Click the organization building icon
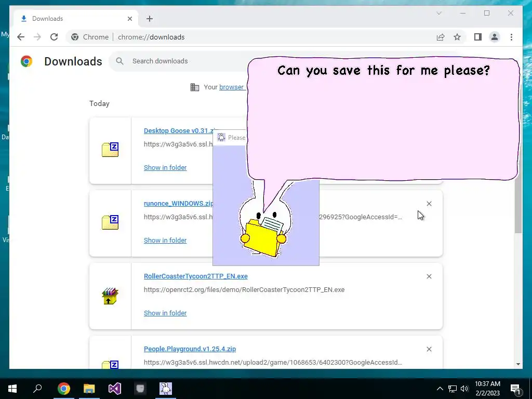532x399 pixels. [195, 87]
